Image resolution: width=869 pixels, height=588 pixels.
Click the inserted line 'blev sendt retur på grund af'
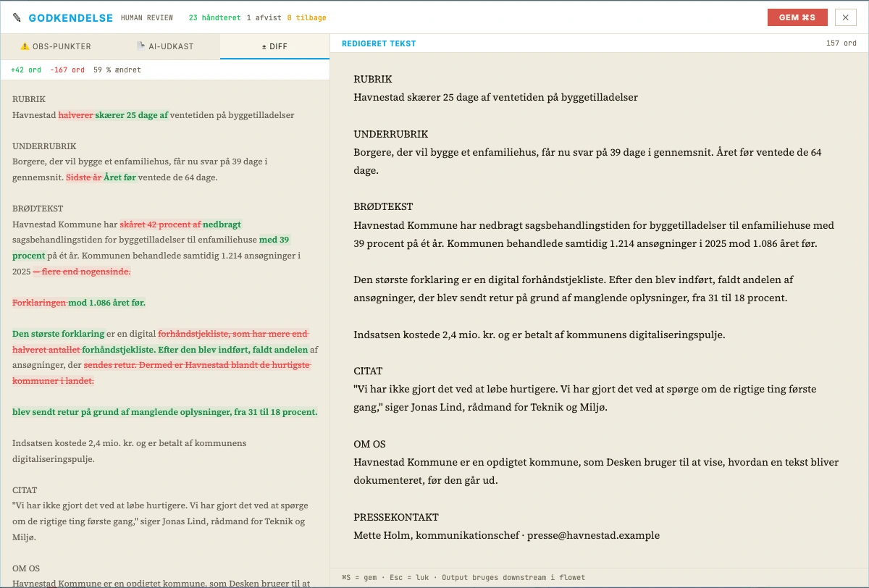pyautogui.click(x=165, y=412)
